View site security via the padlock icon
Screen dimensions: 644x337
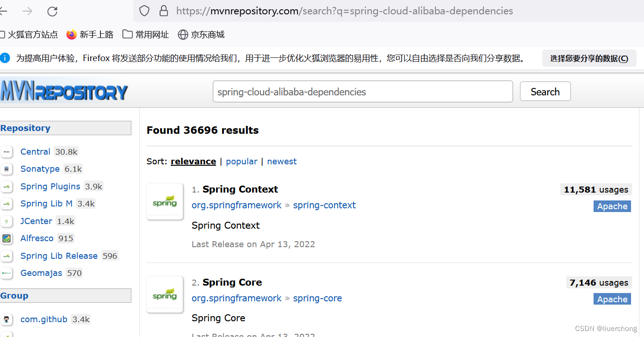pos(163,11)
